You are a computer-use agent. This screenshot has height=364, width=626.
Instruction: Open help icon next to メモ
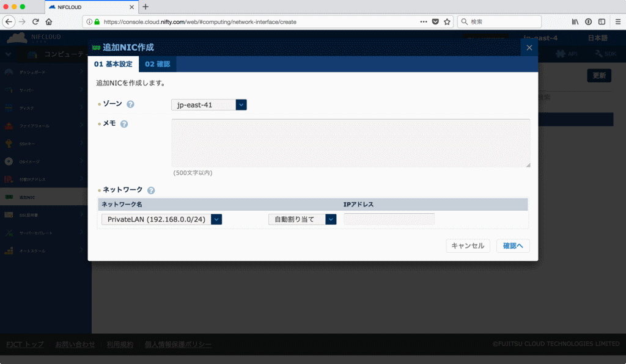(x=124, y=124)
